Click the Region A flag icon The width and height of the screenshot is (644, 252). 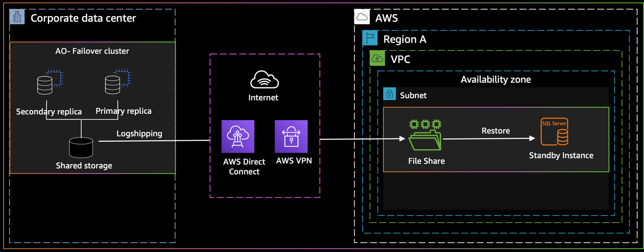tap(370, 38)
